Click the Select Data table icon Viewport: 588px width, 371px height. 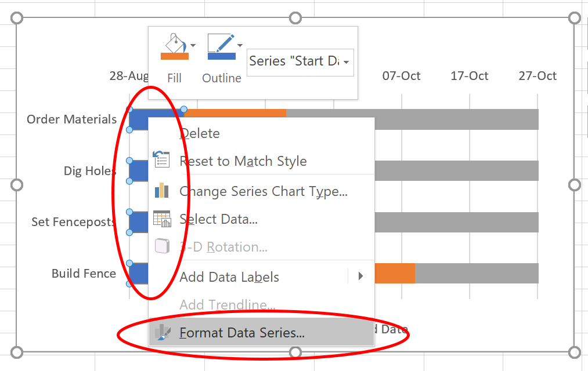[x=161, y=219]
